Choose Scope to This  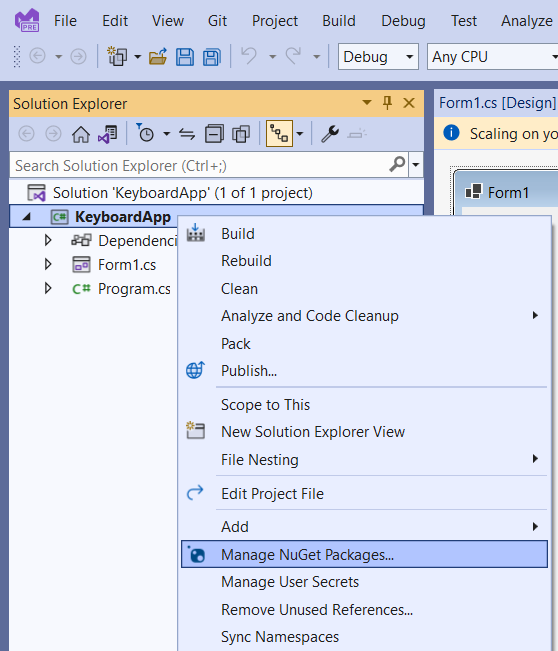click(365, 404)
